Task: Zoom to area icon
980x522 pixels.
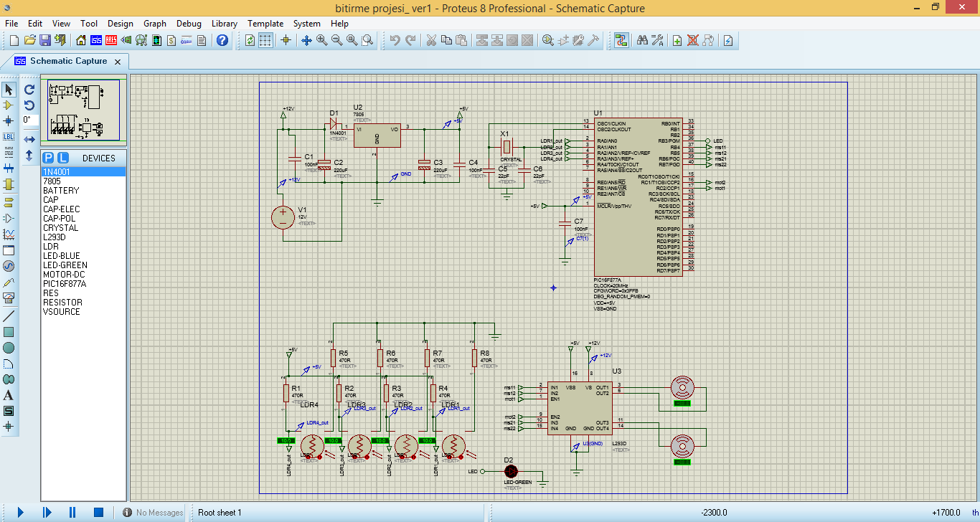Action: (367, 40)
